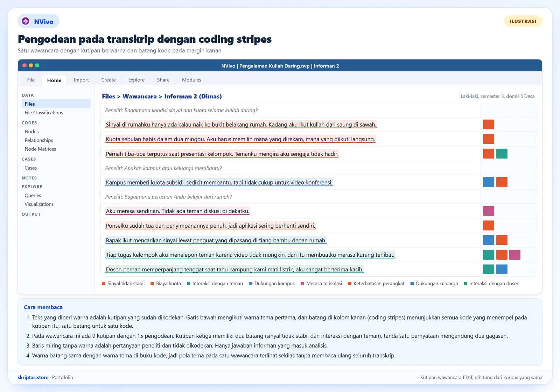The width and height of the screenshot is (560, 392).
Task: Click blue stripe on 'Dosen pernah memperpanjang' row
Action: pyautogui.click(x=502, y=269)
